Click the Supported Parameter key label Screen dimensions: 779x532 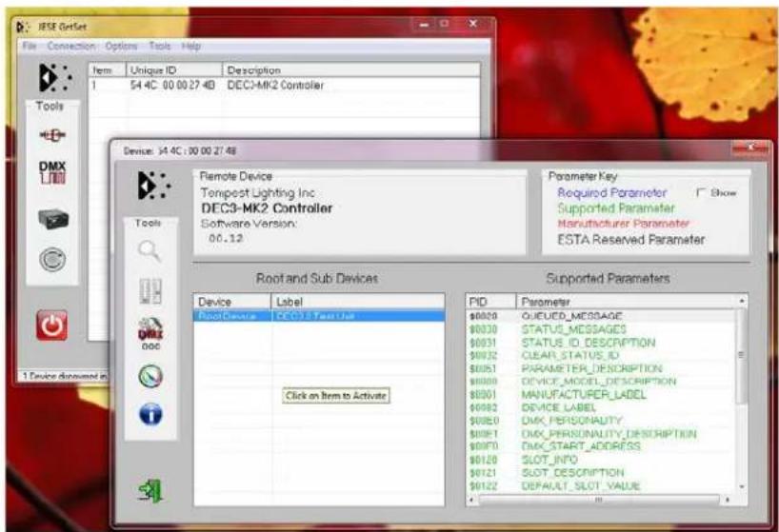point(616,207)
